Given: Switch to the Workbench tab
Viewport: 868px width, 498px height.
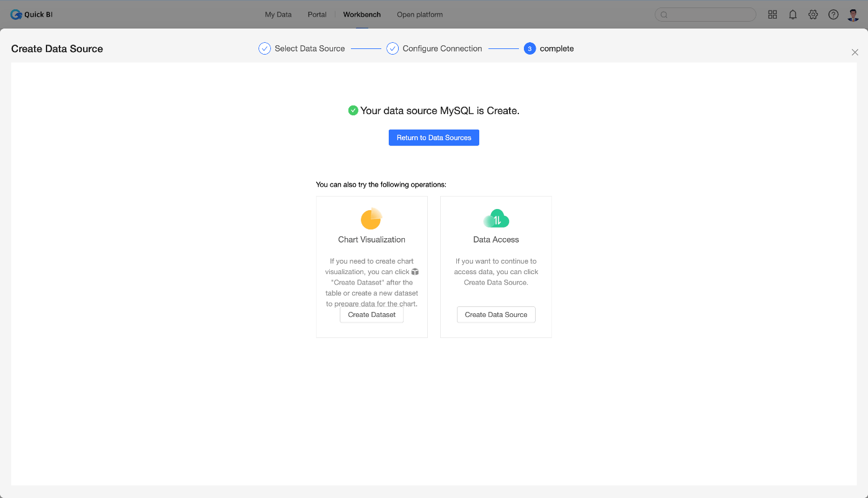Looking at the screenshot, I should pyautogui.click(x=362, y=14).
